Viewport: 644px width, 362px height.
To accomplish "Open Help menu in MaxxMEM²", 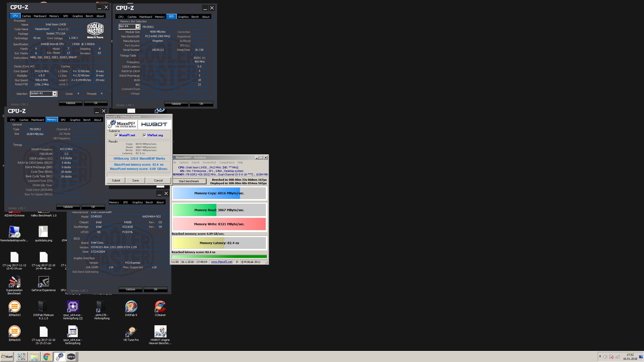I will (x=240, y=162).
